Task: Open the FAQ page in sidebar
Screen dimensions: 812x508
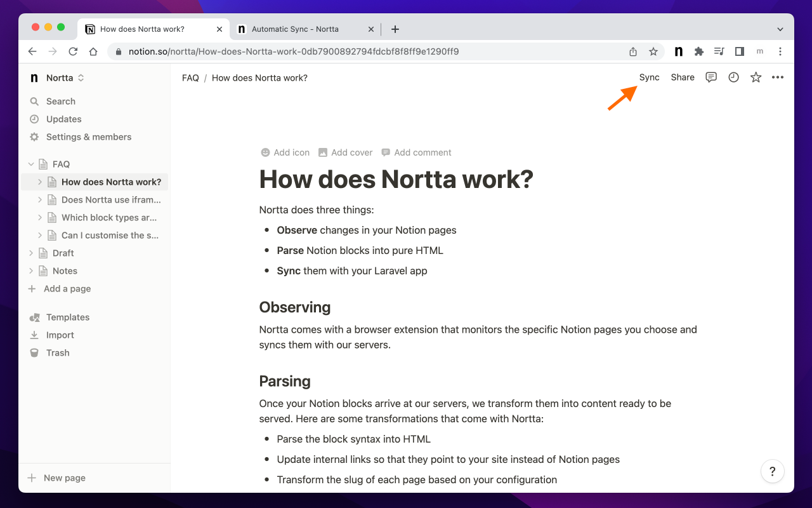Action: (61, 164)
